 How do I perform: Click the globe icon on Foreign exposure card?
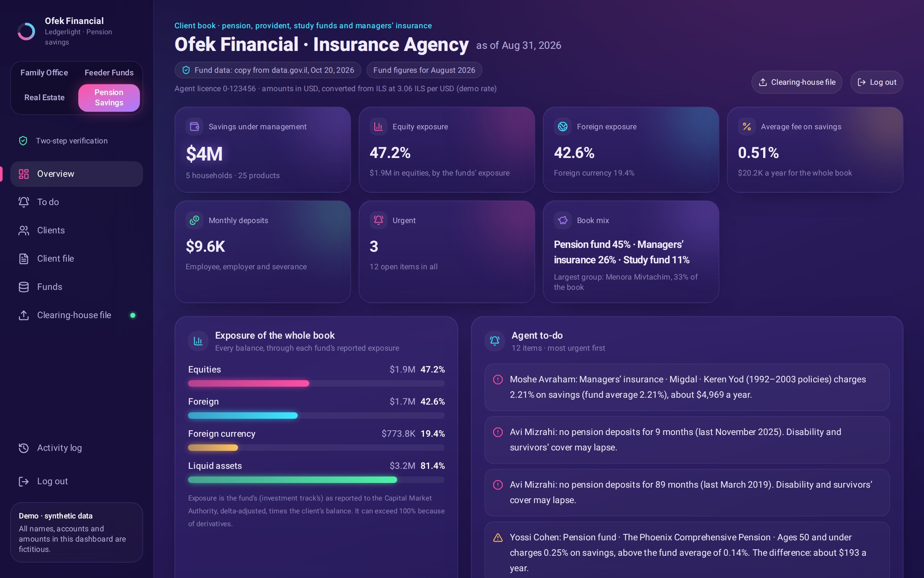(563, 126)
